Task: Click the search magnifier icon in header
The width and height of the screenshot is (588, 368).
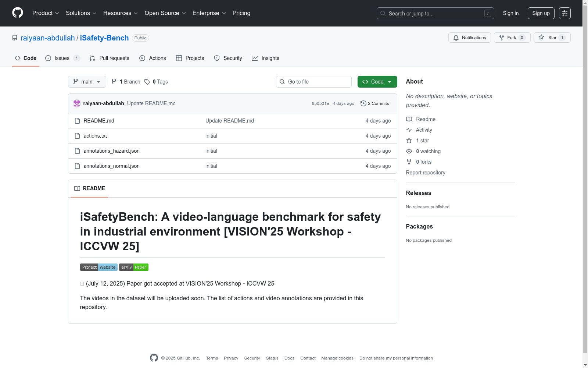Action: point(383,13)
